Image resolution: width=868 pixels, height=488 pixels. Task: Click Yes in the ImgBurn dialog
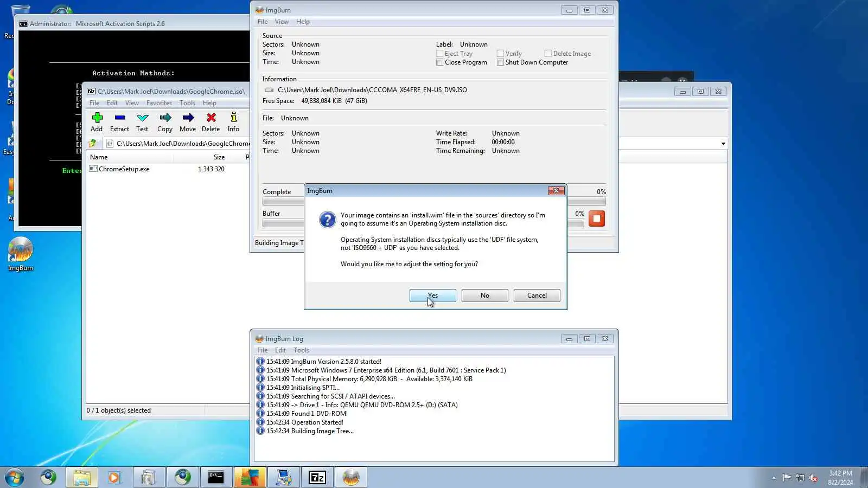pos(432,296)
